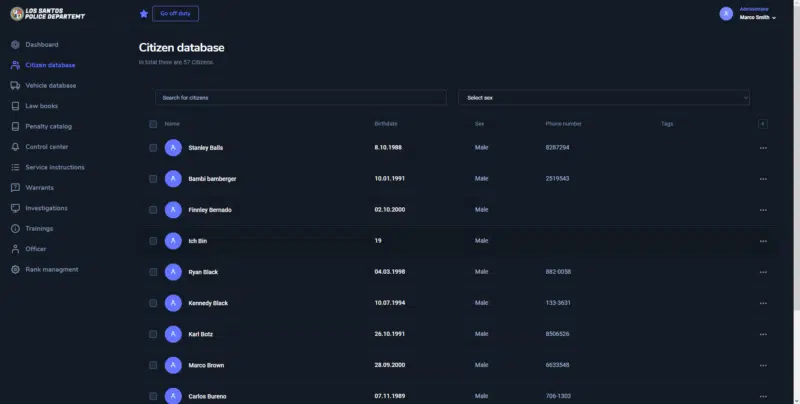The image size is (800, 404).
Task: Open Law books section
Action: pyautogui.click(x=41, y=106)
